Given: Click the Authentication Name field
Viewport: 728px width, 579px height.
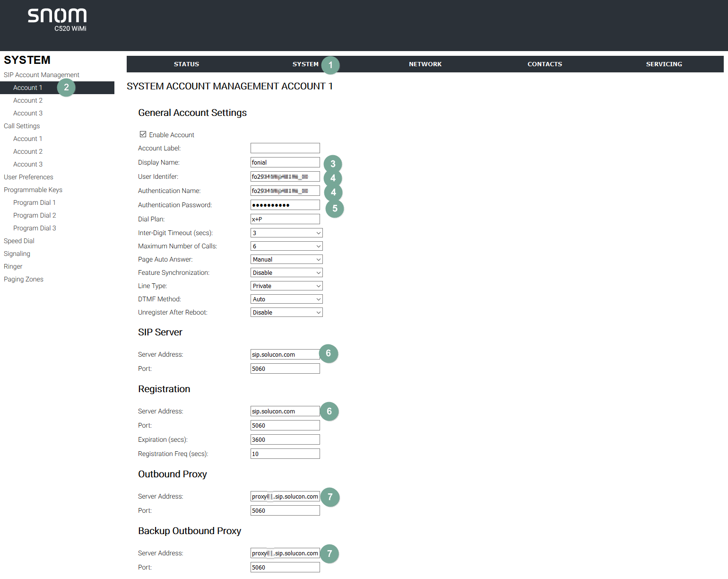Looking at the screenshot, I should pos(285,191).
